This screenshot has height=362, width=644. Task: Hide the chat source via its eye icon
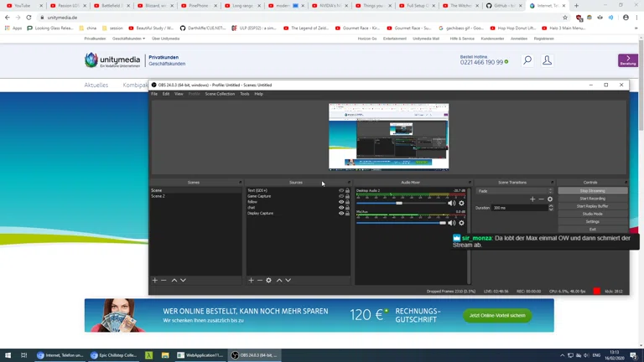coord(341,208)
